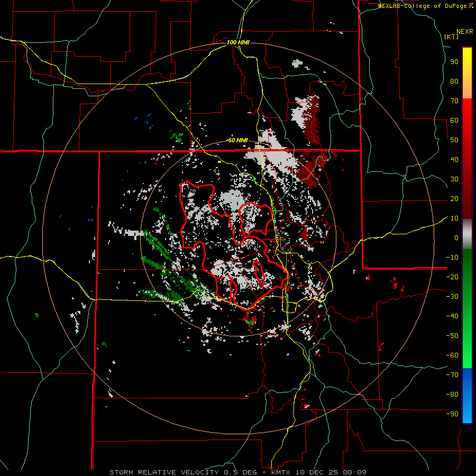Screen dimensions: 476x476
Task: Click the [KT] units label
Action: (452, 36)
